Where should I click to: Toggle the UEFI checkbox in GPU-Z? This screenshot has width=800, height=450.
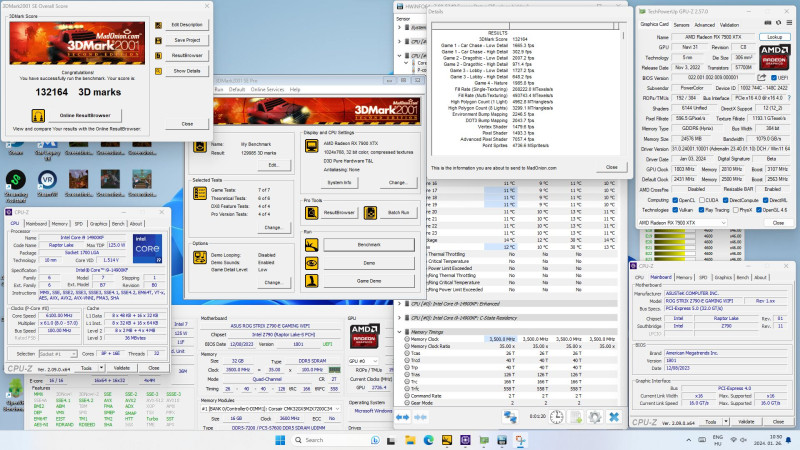tap(774, 78)
